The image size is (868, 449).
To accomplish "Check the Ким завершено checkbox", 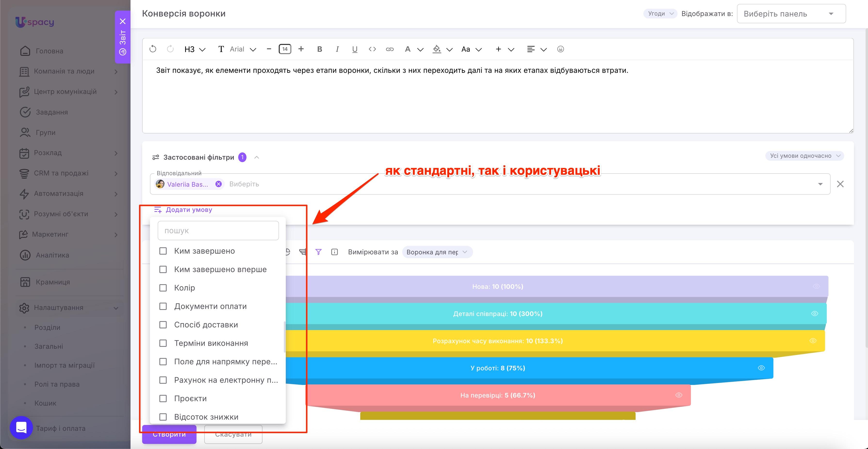I will (x=163, y=251).
